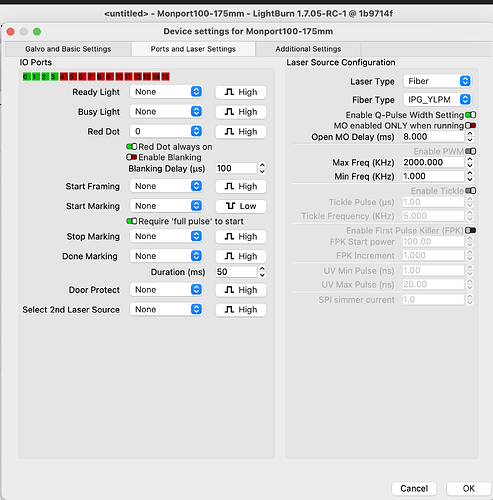Viewport: 493px width, 500px height.
Task: Switch to Ports and Laser Settings tab
Action: (193, 49)
